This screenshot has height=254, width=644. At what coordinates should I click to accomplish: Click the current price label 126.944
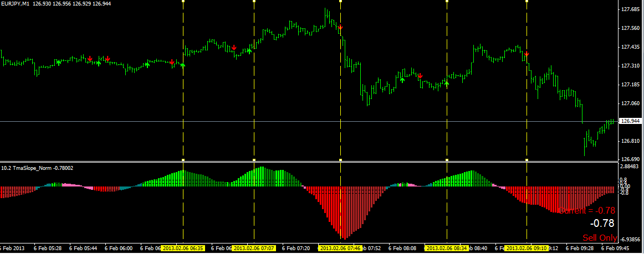tap(631, 121)
